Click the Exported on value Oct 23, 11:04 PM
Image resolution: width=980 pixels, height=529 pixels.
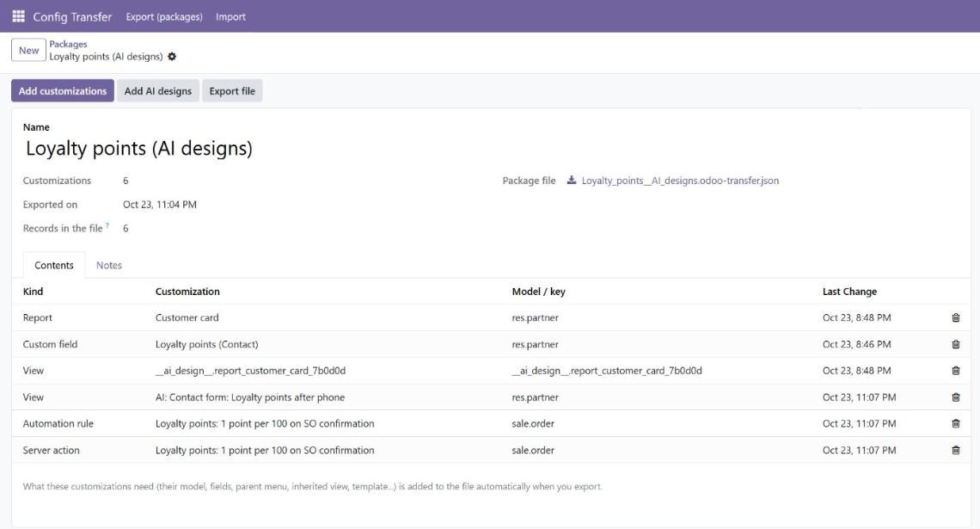tap(159, 205)
